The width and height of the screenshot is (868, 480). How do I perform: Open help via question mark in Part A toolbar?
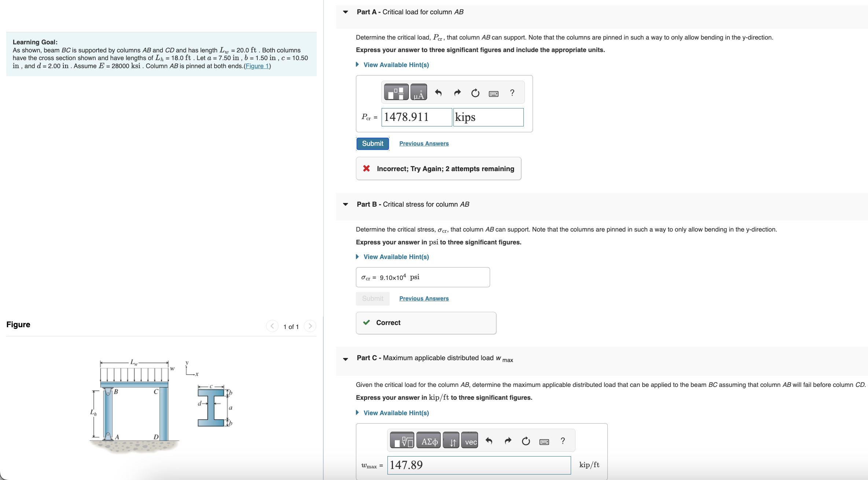(x=512, y=93)
